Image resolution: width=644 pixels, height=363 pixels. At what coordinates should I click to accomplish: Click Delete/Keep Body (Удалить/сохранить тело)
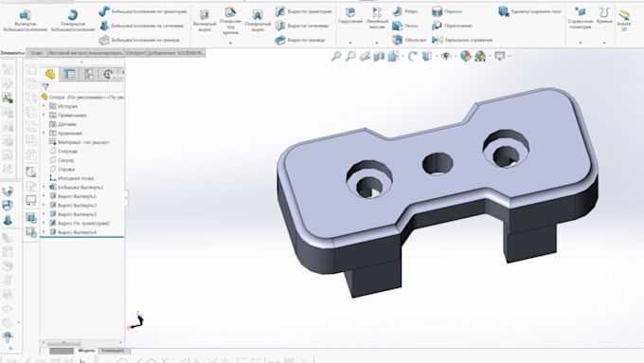pos(529,12)
